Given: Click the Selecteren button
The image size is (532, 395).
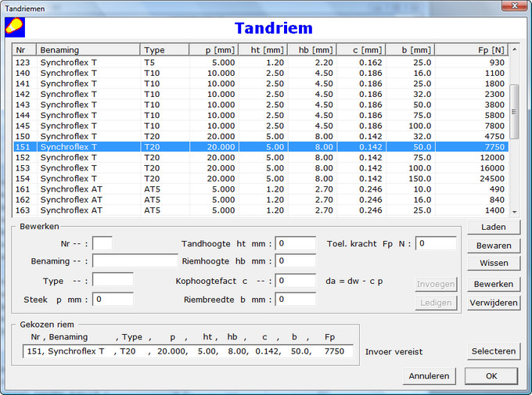Looking at the screenshot, I should pos(494,351).
